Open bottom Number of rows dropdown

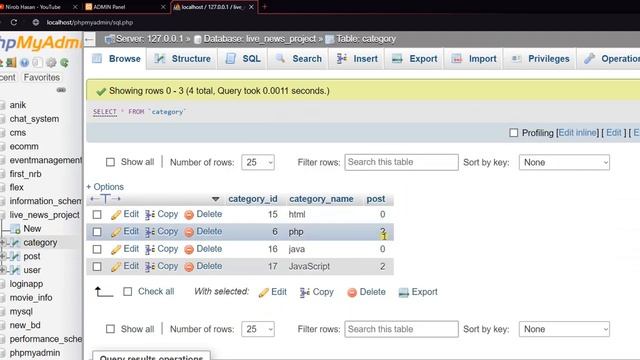(258, 329)
